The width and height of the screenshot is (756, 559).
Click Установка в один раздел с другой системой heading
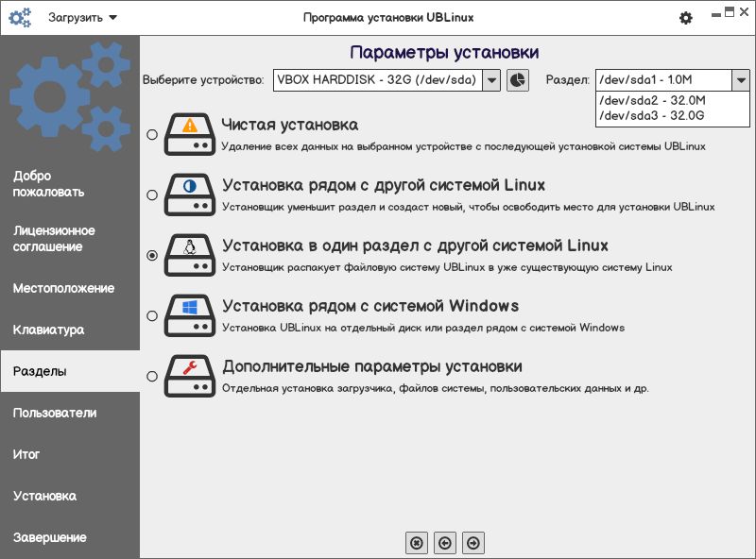point(415,246)
